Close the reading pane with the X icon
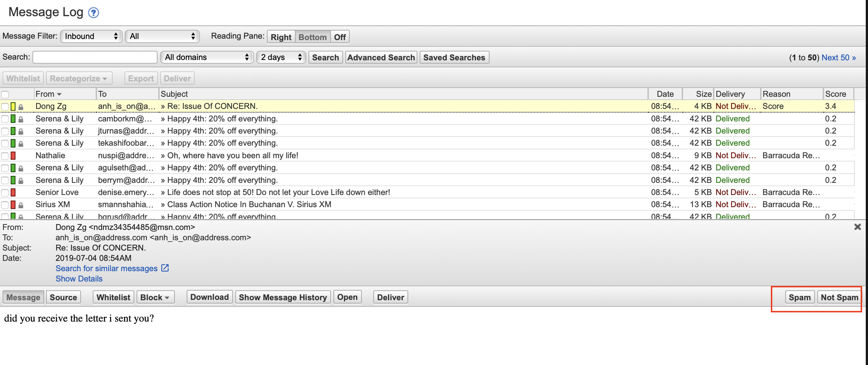Image resolution: width=868 pixels, height=365 pixels. coord(857,227)
